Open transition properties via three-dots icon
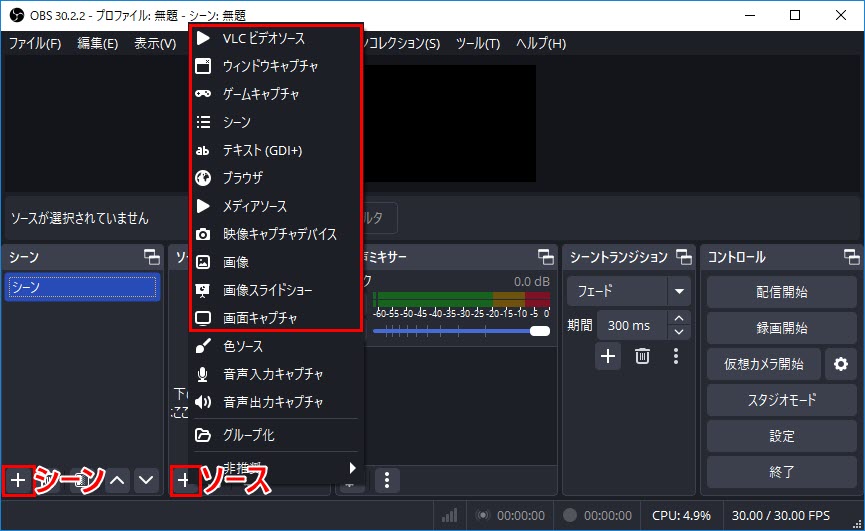The height and width of the screenshot is (531, 865). [x=676, y=356]
